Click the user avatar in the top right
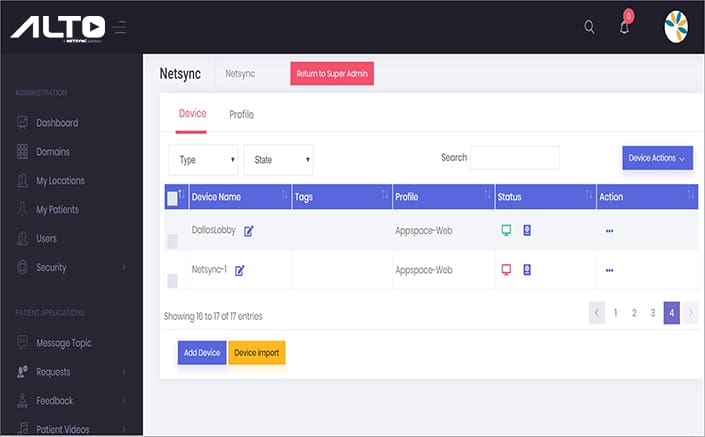 pyautogui.click(x=676, y=27)
